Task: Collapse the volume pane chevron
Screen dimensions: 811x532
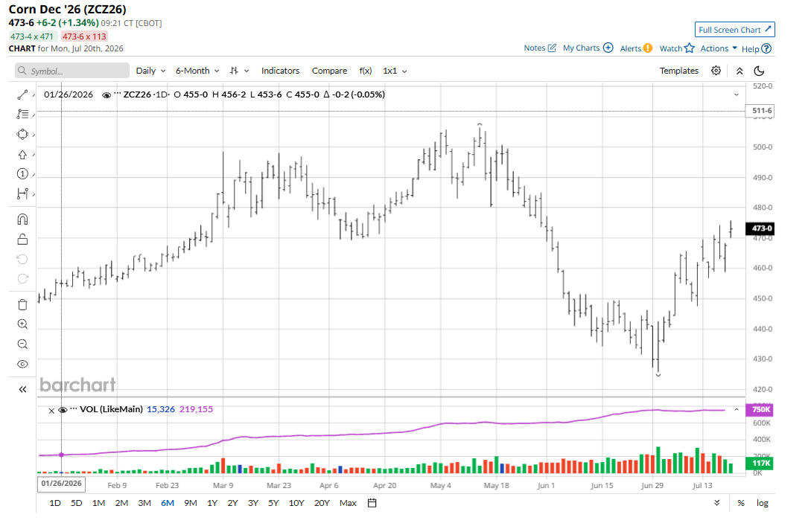Action: [x=737, y=409]
